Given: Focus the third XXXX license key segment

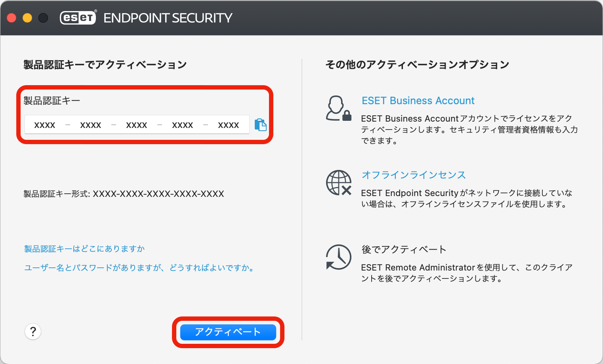Looking at the screenshot, I should [x=137, y=125].
